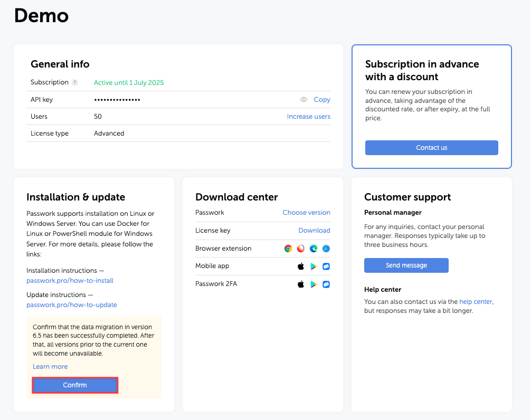Screen dimensions: 531x420
Task: Download the mobile app from Google Play
Action: (x=314, y=266)
